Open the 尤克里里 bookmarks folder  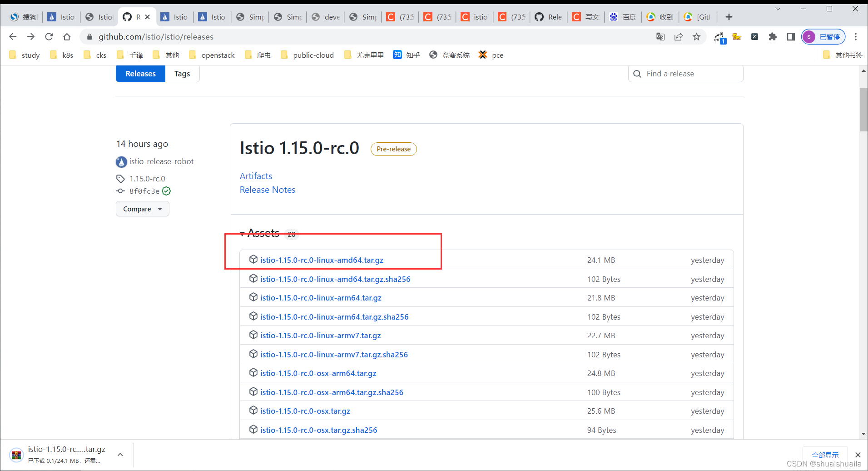[364, 55]
